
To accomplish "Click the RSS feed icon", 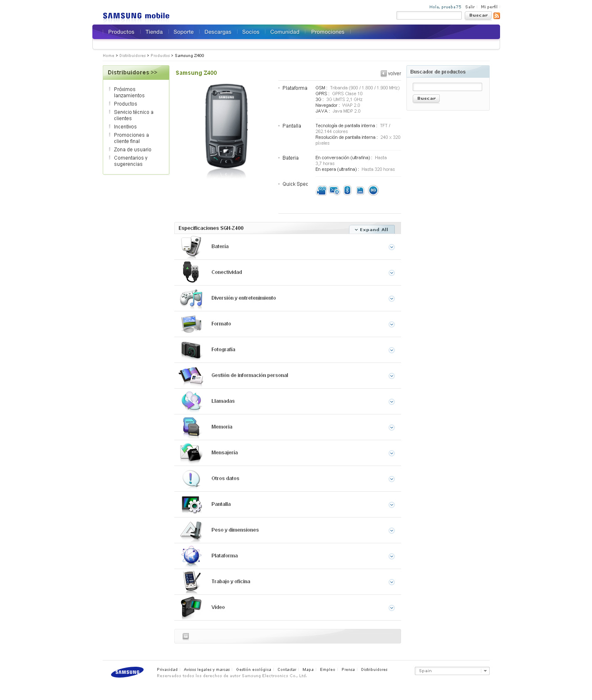I will point(497,16).
